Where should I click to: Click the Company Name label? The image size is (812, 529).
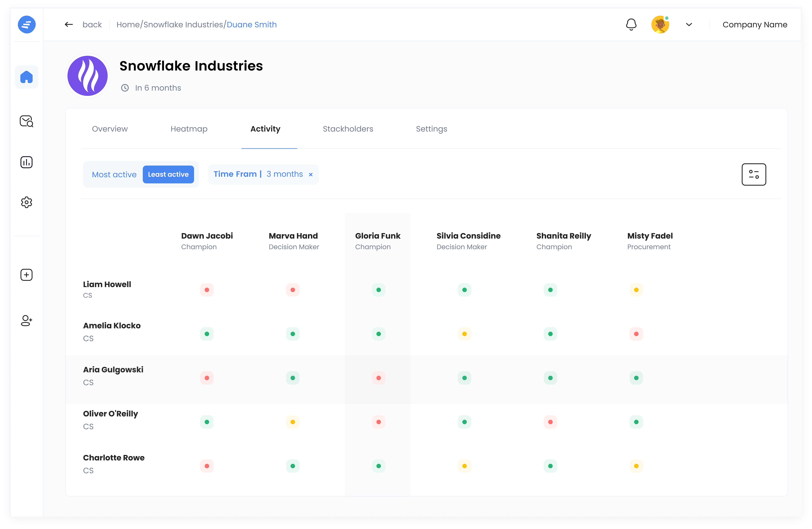coord(755,25)
